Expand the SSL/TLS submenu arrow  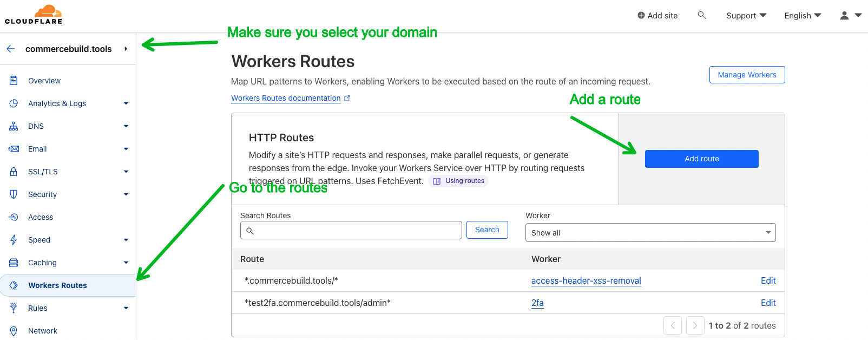point(126,172)
